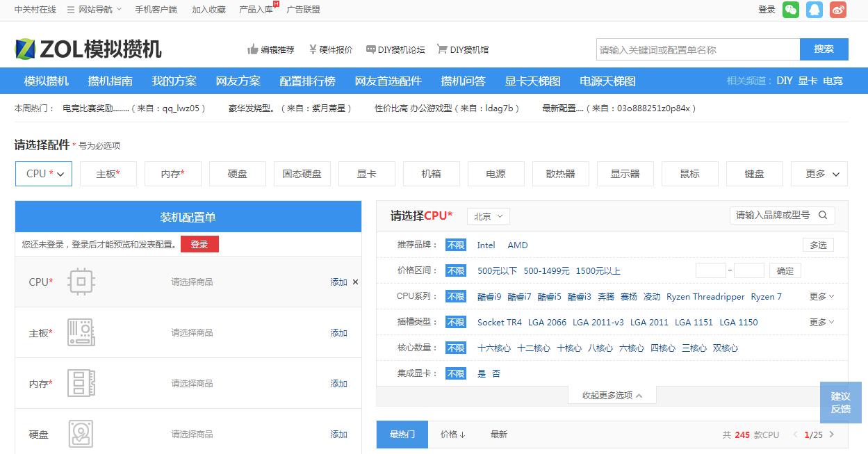Click the WeChat login icon
Image resolution: width=868 pixels, height=454 pixels.
pos(790,10)
